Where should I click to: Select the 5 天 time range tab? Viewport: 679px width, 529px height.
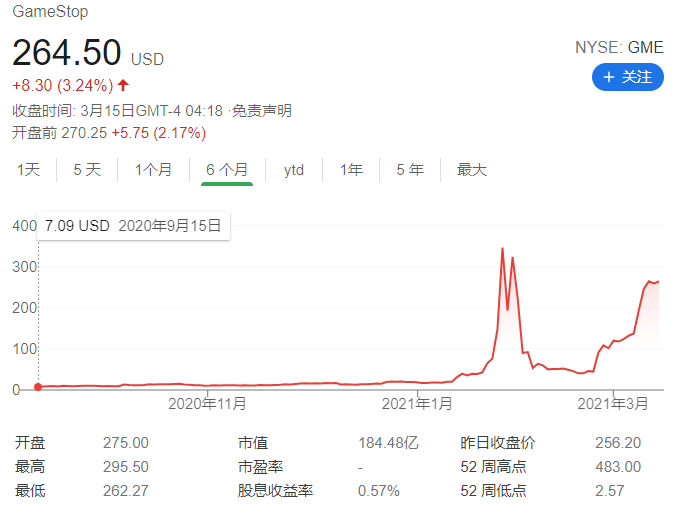[x=87, y=170]
